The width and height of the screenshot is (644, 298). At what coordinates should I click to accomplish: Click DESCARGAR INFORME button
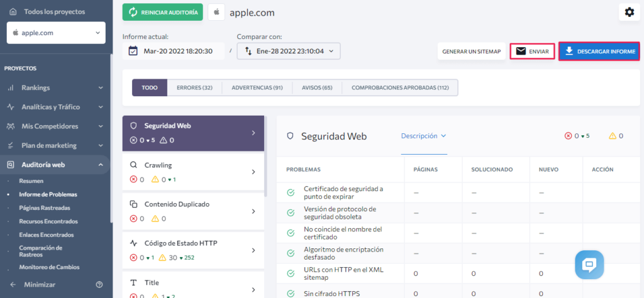599,52
